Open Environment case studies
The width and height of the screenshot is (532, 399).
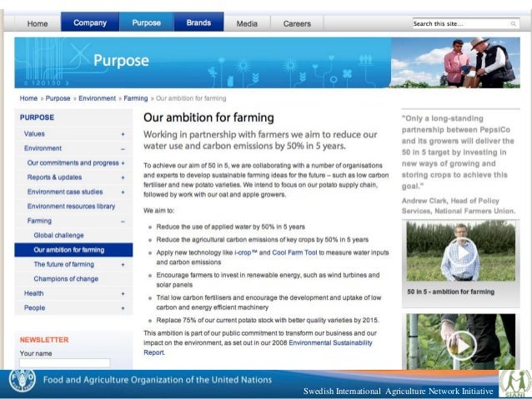click(x=65, y=192)
